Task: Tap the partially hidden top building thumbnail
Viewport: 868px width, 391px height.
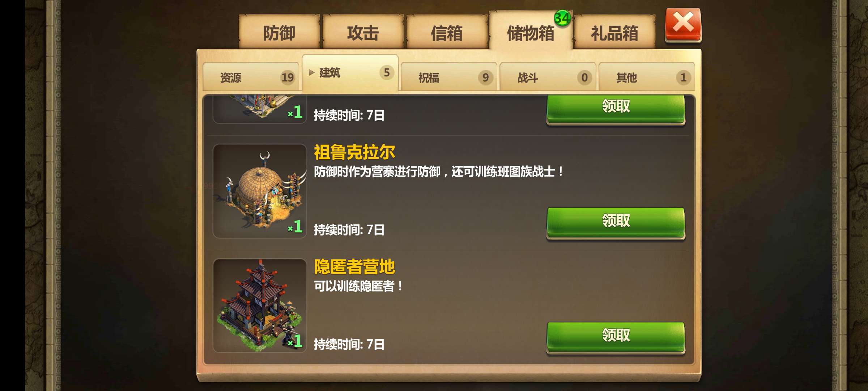Action: pyautogui.click(x=260, y=109)
